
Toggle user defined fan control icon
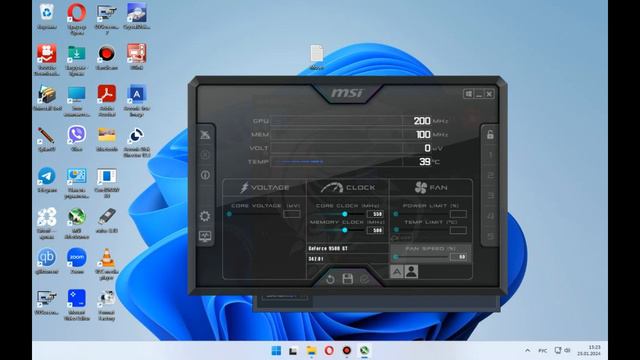pos(411,272)
